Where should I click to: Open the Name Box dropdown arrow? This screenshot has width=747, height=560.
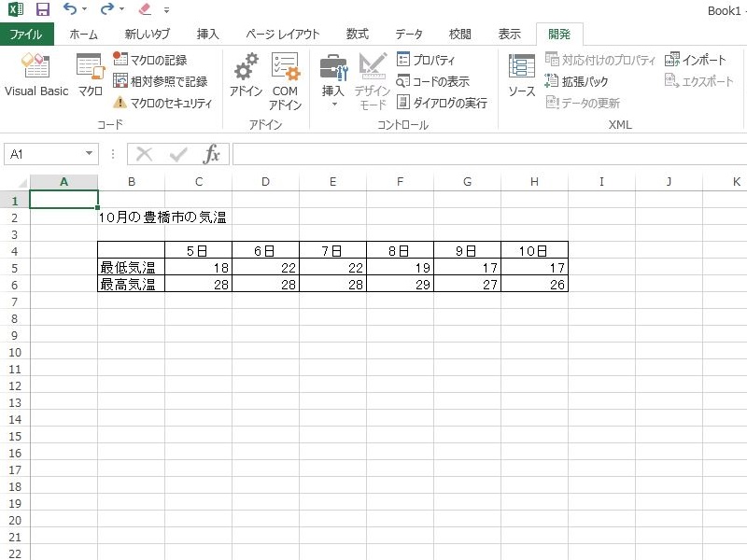pos(89,154)
